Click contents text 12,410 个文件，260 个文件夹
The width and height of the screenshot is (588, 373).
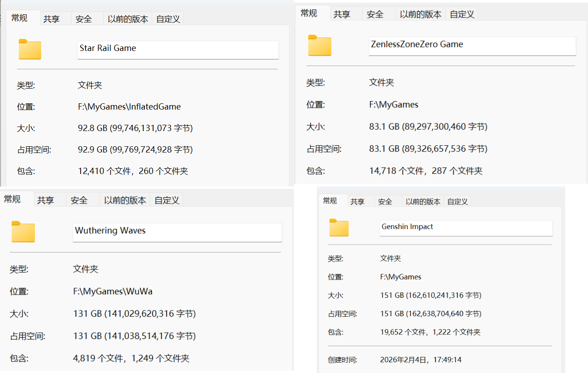coord(133,171)
